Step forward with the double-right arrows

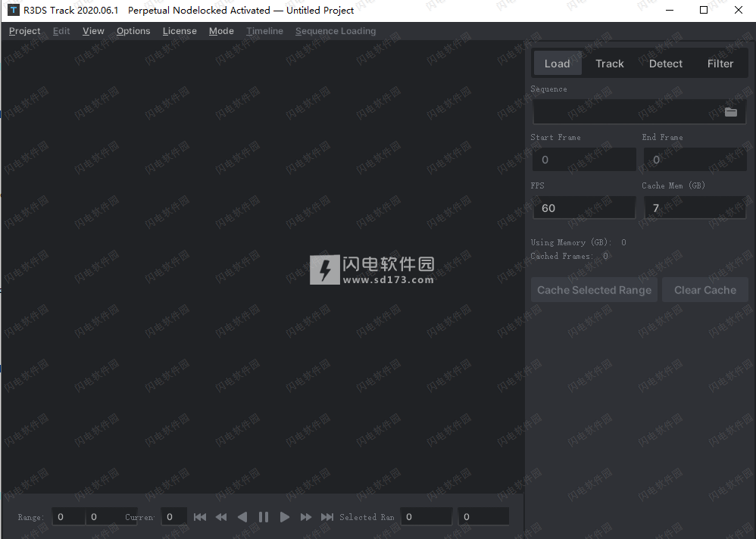[x=306, y=517]
